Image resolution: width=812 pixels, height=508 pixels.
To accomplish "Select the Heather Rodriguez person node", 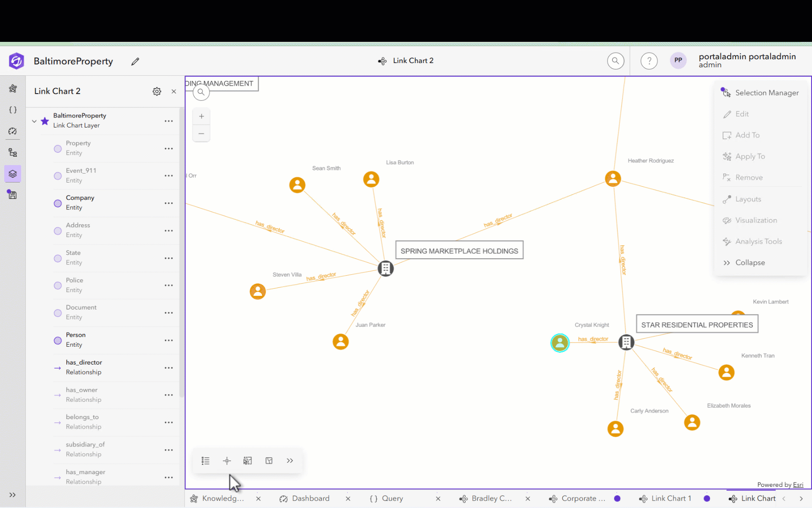I will (613, 179).
